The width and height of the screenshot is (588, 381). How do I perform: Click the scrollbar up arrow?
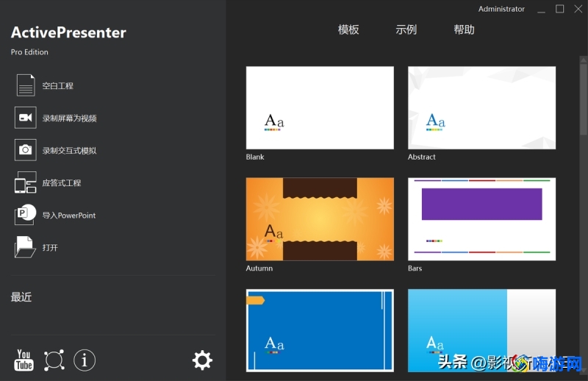click(584, 60)
